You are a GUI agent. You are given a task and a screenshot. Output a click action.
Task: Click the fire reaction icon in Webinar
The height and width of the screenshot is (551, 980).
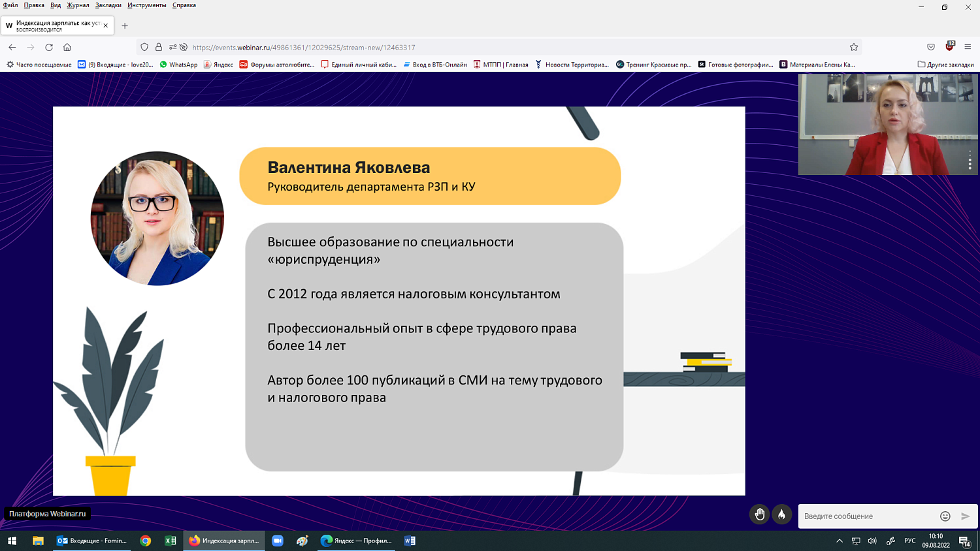pos(783,515)
